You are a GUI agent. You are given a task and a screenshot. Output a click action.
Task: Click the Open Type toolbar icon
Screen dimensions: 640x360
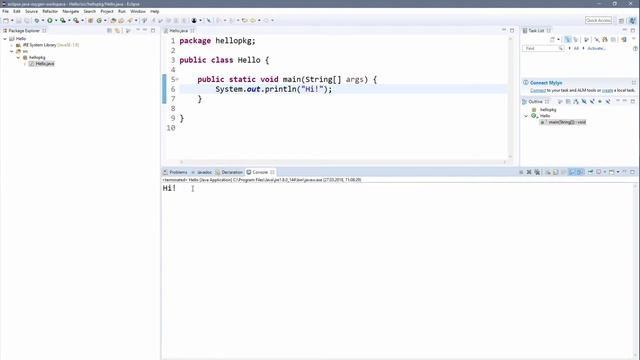click(x=113, y=20)
